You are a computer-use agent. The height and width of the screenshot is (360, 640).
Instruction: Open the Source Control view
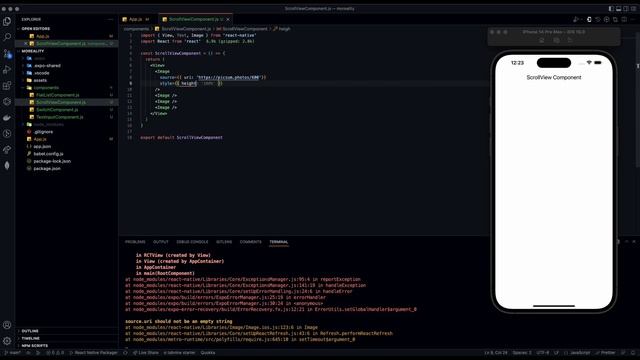coord(7,53)
